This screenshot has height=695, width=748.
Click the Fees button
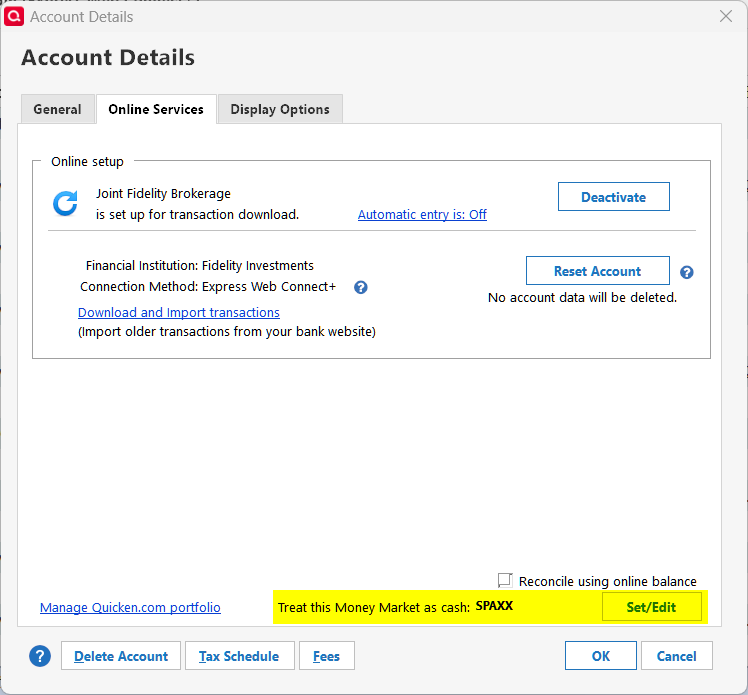point(327,656)
